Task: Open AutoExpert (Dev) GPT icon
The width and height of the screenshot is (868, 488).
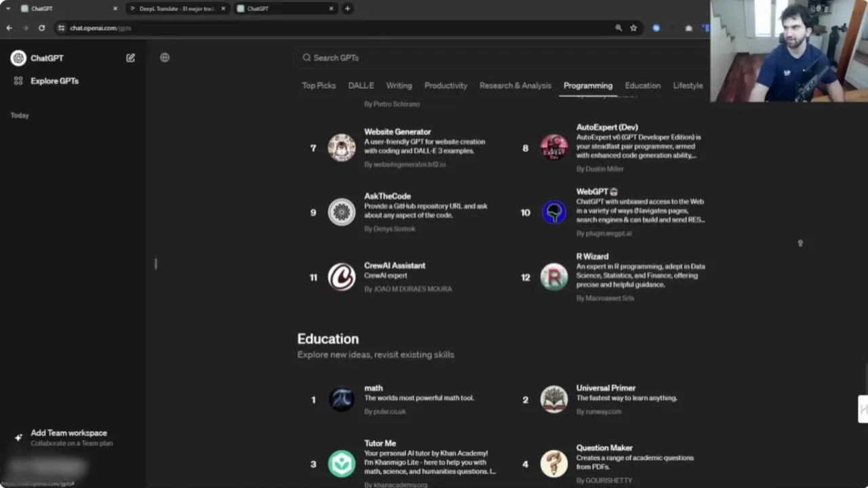Action: pos(554,147)
